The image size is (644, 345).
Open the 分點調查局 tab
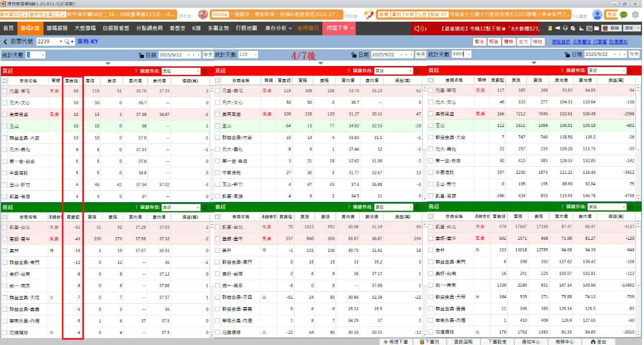(149, 28)
